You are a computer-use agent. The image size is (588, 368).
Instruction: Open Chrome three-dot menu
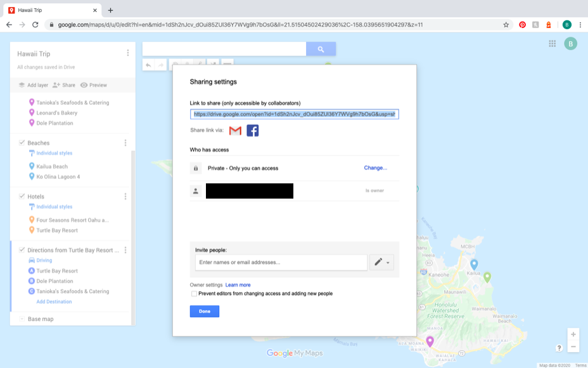click(x=580, y=25)
